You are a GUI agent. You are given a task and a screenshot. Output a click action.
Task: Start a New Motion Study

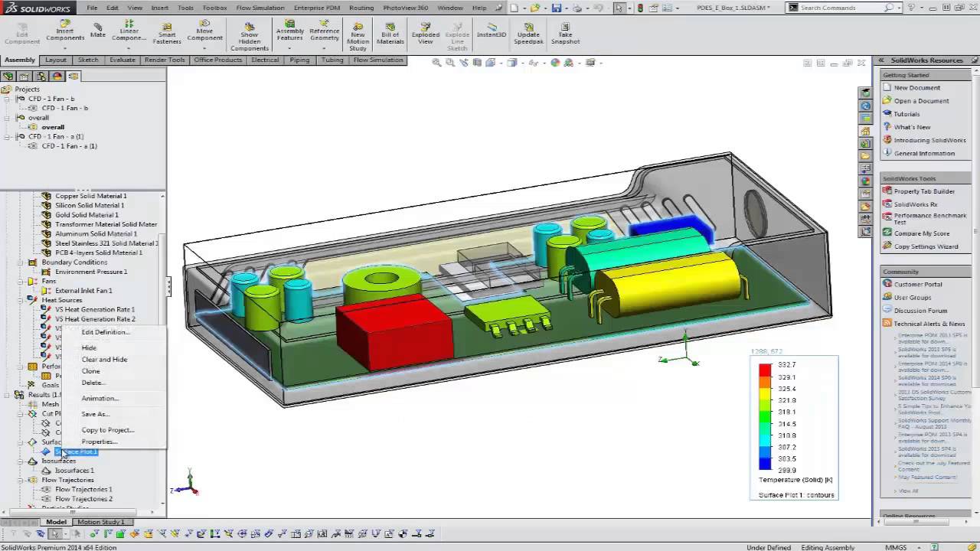tap(358, 36)
